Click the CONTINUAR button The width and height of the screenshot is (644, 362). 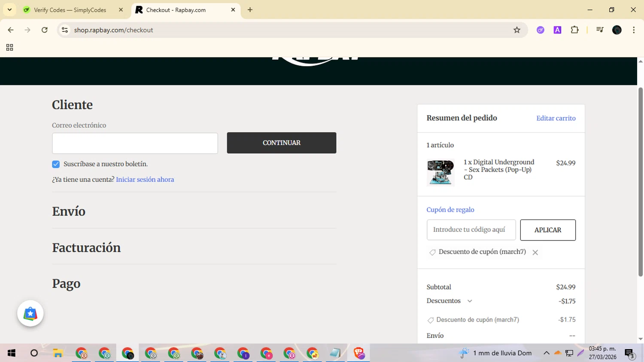tap(282, 143)
